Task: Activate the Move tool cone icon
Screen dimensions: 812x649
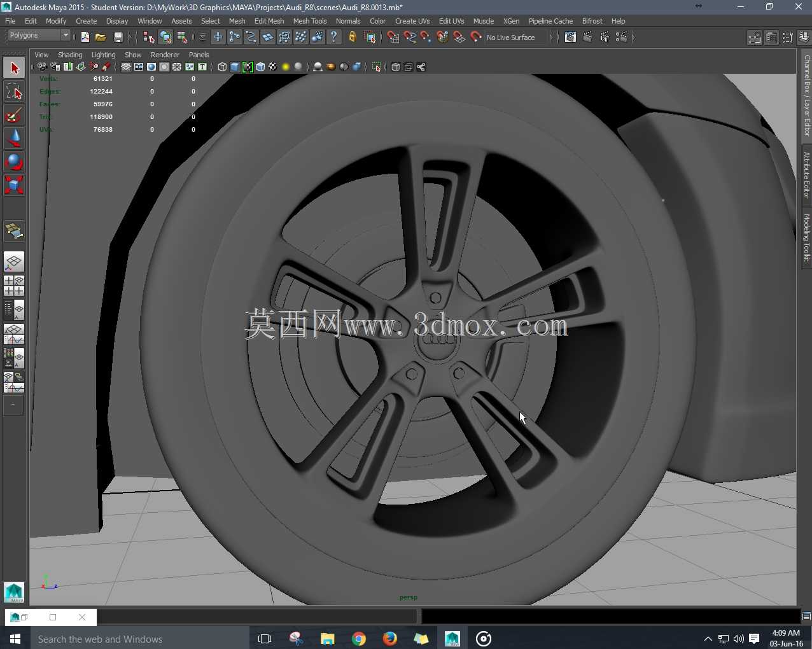Action: pyautogui.click(x=14, y=139)
